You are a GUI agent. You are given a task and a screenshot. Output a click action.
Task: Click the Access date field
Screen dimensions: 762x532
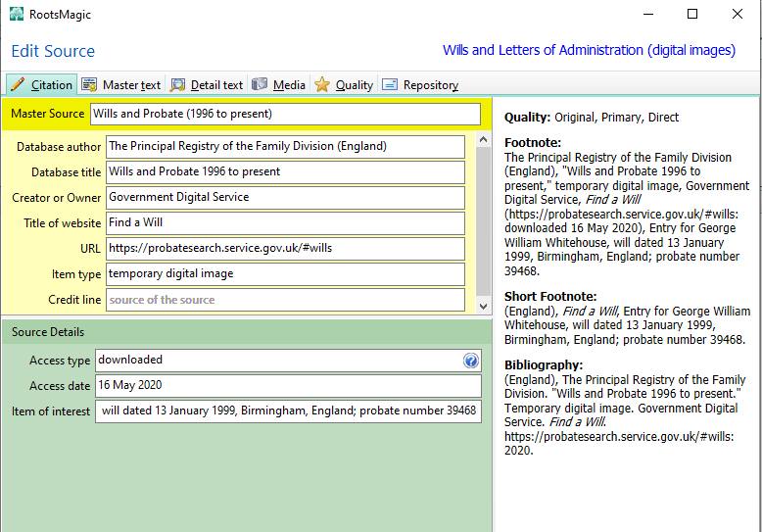pyautogui.click(x=288, y=386)
